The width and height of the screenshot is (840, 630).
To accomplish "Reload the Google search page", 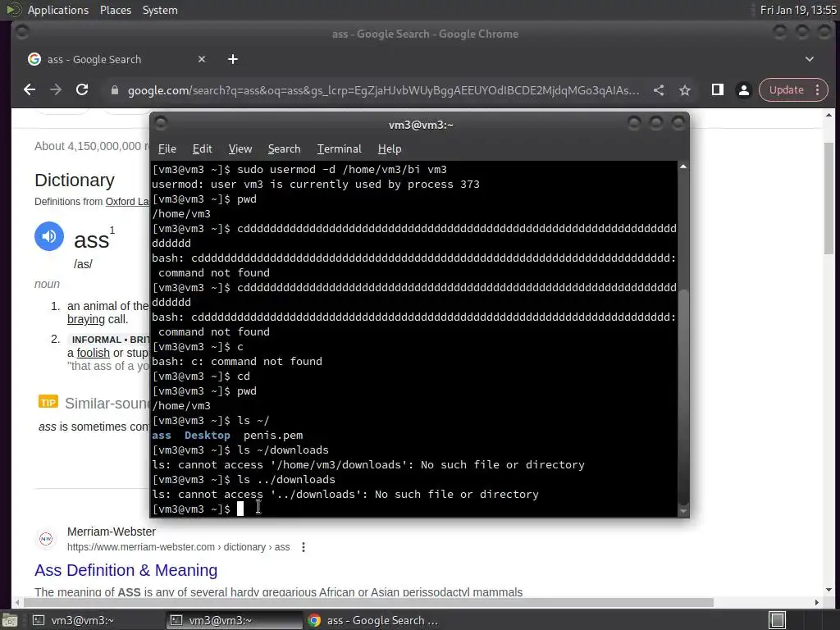I will pyautogui.click(x=82, y=90).
